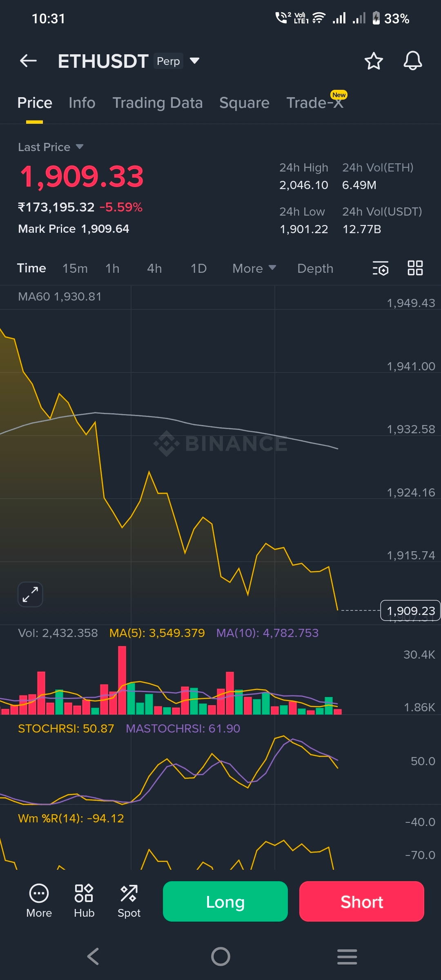Image resolution: width=441 pixels, height=980 pixels.
Task: Tap Android back navigation button
Action: [93, 956]
